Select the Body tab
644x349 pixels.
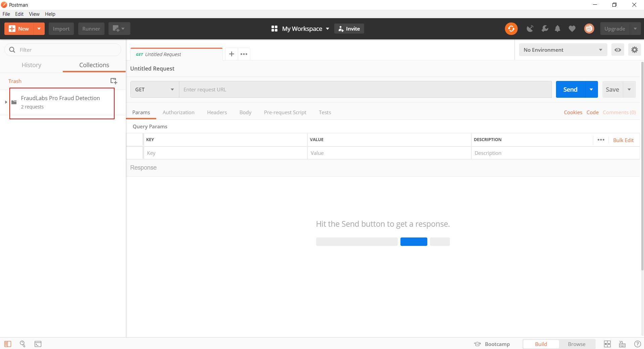click(x=245, y=112)
